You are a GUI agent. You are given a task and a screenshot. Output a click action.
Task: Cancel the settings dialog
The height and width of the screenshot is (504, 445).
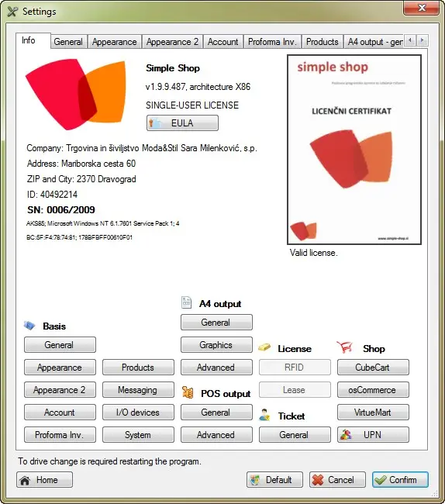click(337, 480)
